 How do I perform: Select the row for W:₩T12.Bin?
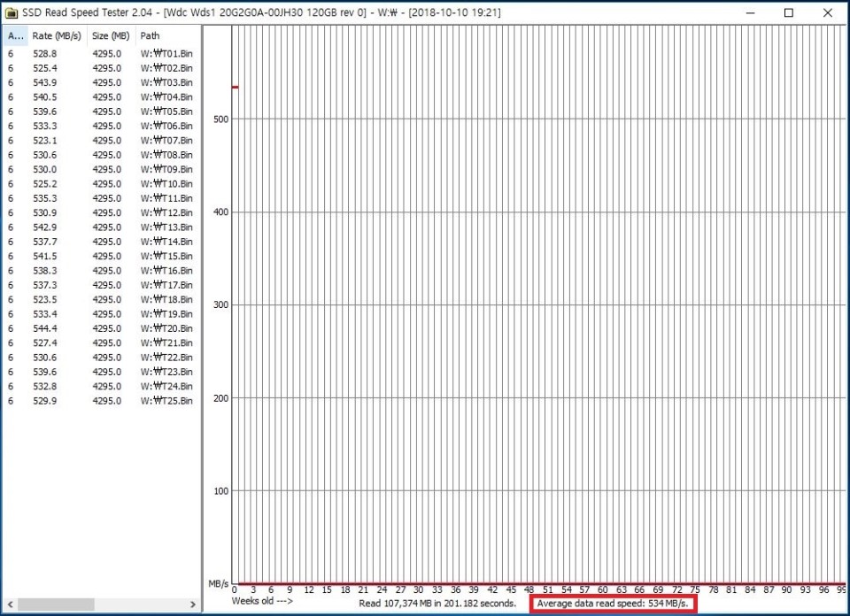(101, 213)
